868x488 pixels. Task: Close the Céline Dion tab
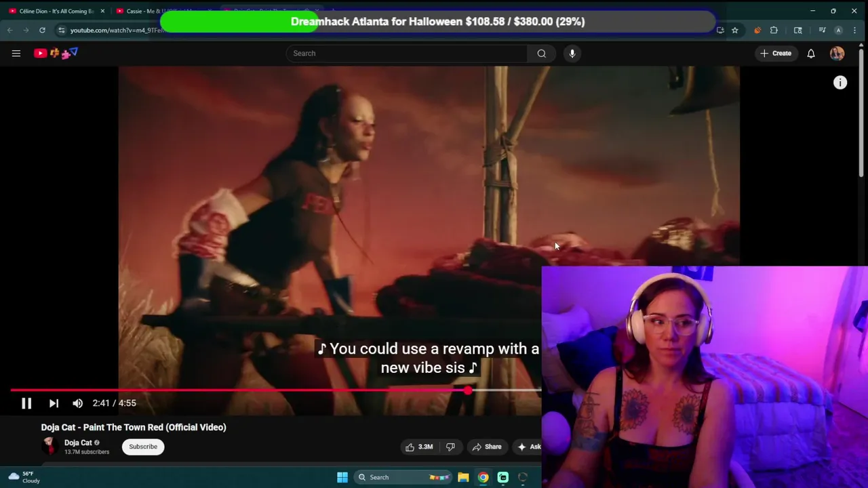[x=102, y=11]
